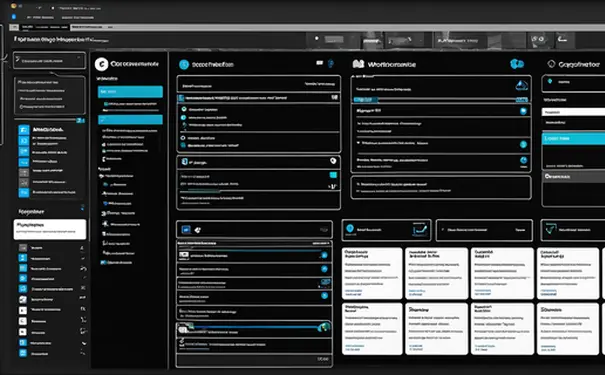Open the dropdown box at top of left sidebar

(49, 61)
